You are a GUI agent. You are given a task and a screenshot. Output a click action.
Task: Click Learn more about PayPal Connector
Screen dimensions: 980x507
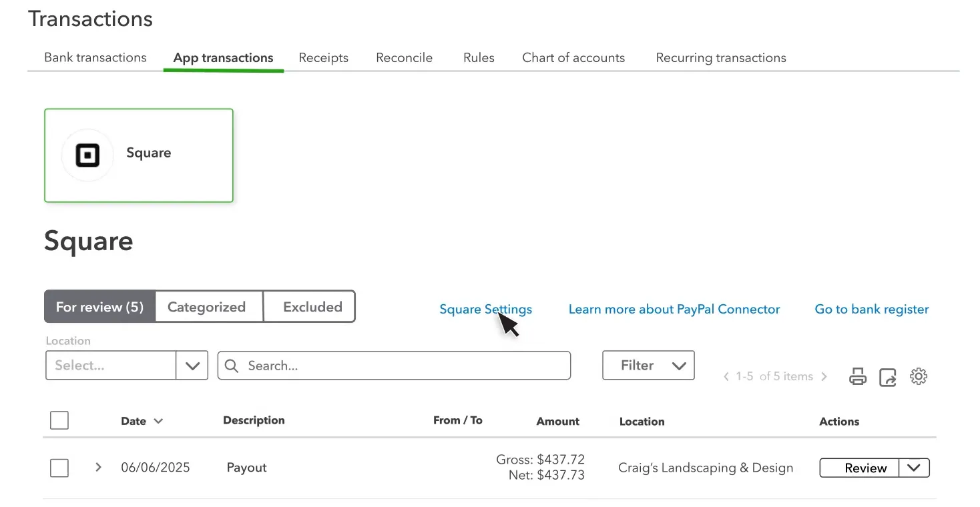point(674,310)
